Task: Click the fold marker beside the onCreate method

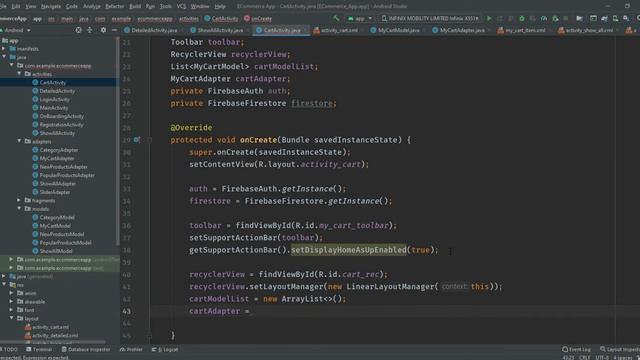Action: click(149, 140)
